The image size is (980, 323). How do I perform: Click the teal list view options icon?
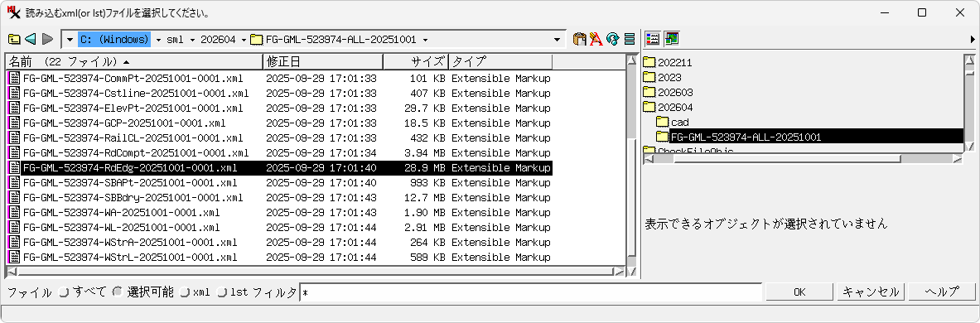point(630,40)
